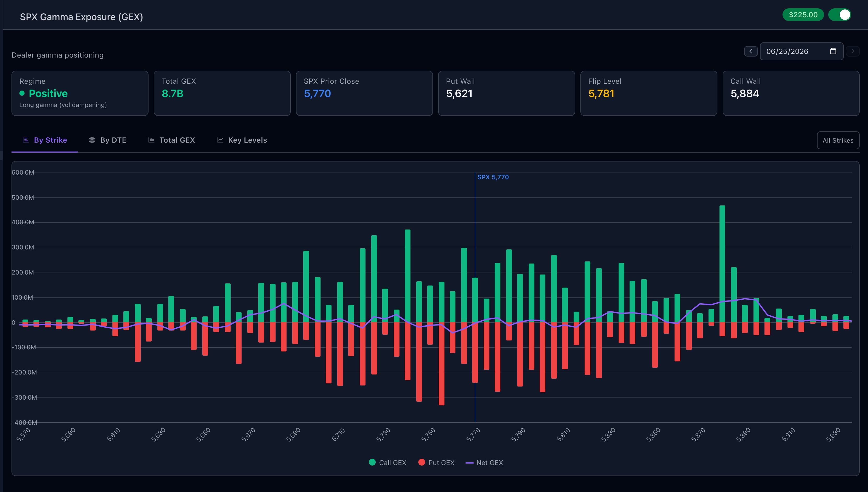868x492 pixels.
Task: Toggle the Put GEX legend series
Action: [x=436, y=463]
